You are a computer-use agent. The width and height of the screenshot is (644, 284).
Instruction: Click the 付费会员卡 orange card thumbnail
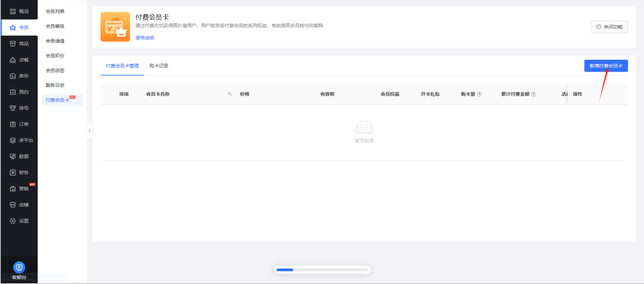tap(115, 27)
